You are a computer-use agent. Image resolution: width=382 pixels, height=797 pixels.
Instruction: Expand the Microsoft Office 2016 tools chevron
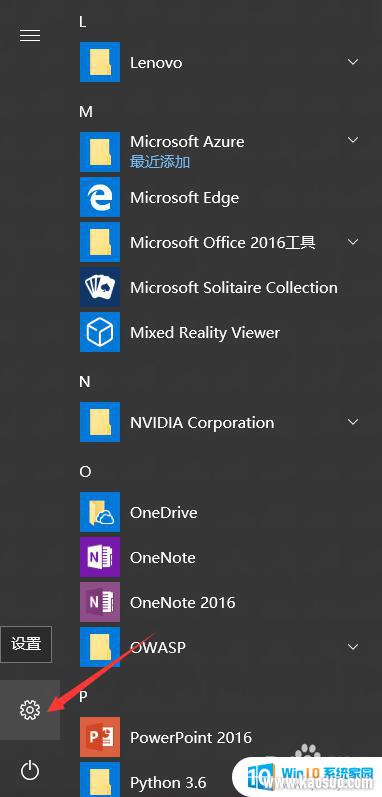(x=353, y=242)
